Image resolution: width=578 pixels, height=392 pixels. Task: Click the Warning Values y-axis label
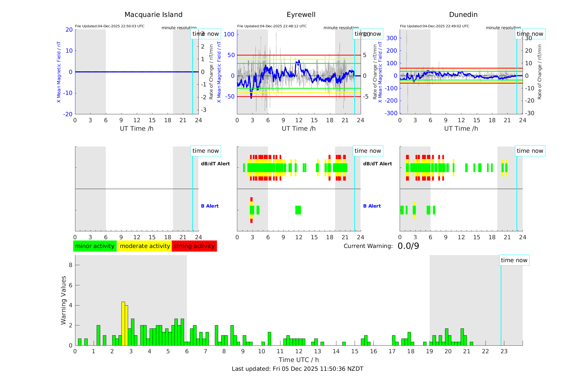coord(63,300)
